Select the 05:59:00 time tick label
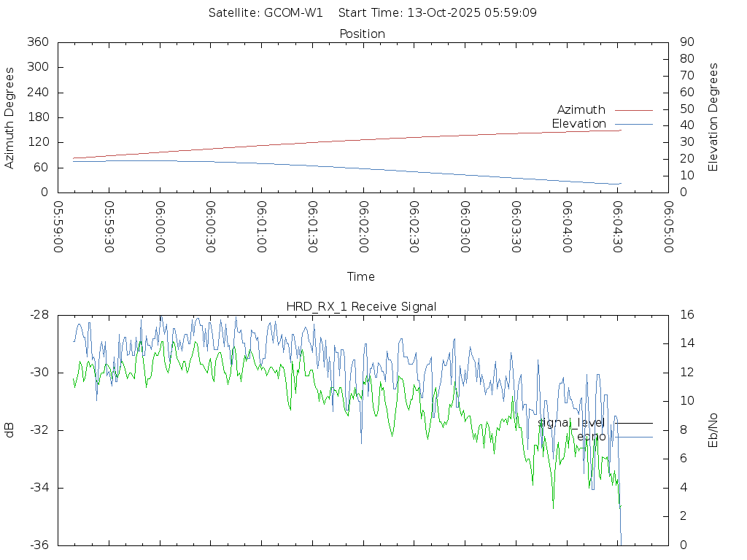 click(59, 227)
